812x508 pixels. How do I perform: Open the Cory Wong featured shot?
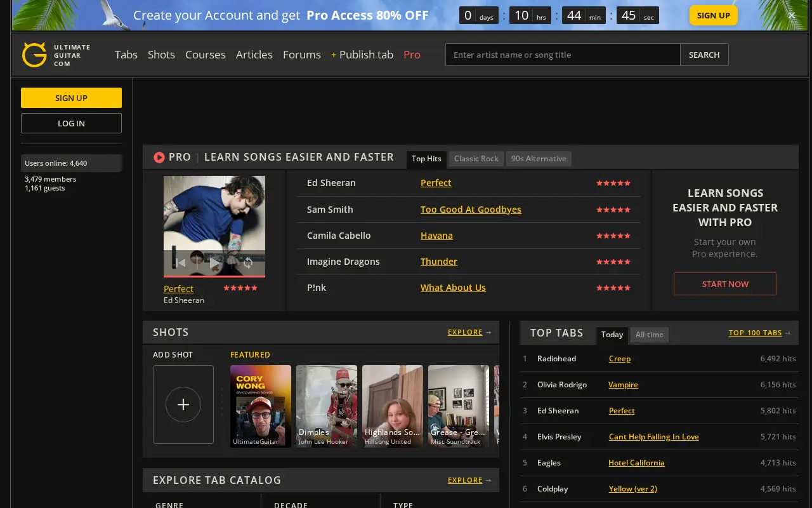point(261,406)
